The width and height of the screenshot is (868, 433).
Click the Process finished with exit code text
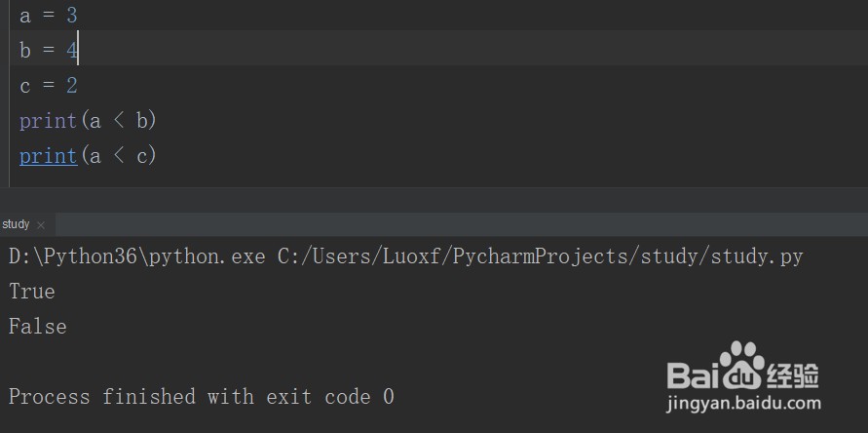pyautogui.click(x=201, y=397)
